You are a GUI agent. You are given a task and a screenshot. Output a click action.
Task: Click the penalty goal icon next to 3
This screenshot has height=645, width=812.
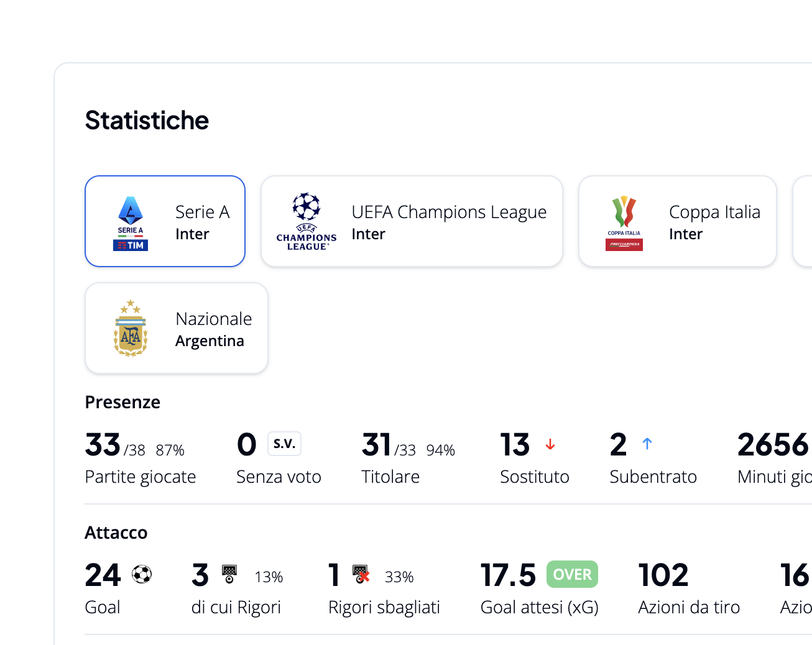click(x=229, y=574)
